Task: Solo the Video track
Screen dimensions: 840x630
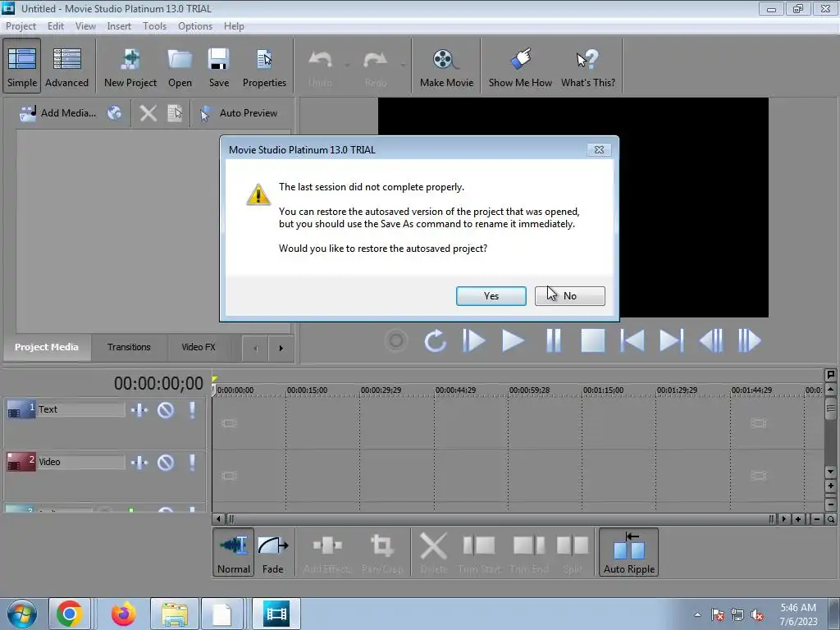Action: (192, 463)
